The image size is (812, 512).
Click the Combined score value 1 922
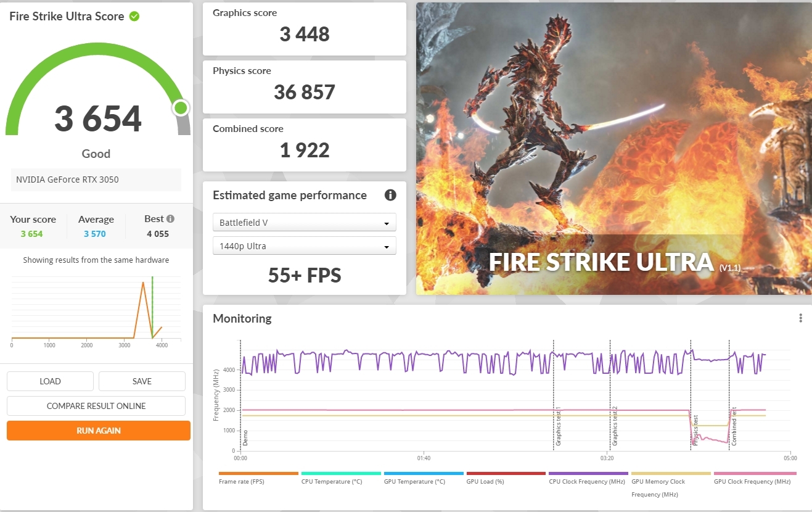(x=305, y=150)
